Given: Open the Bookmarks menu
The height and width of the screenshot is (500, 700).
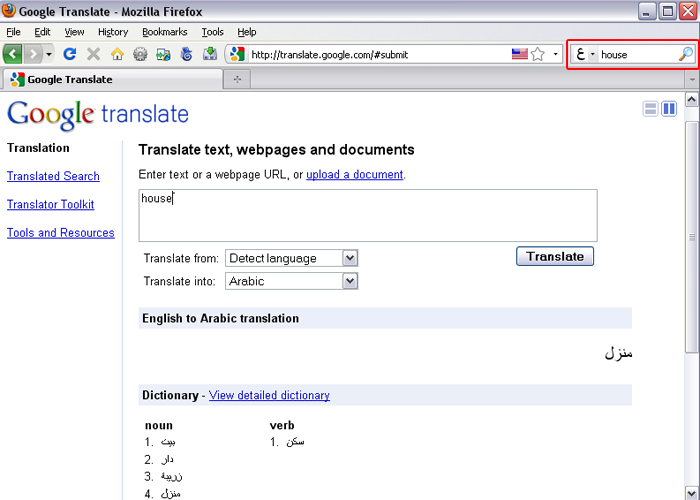Looking at the screenshot, I should click(165, 32).
